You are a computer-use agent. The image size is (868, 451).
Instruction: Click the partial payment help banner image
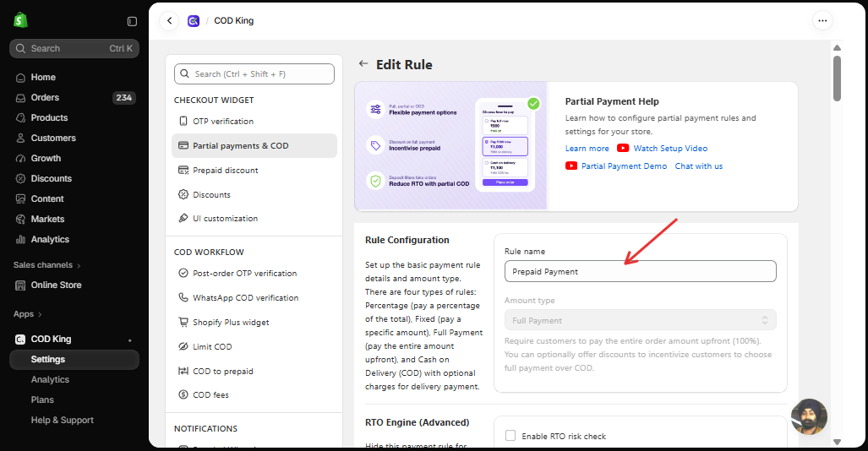(x=450, y=146)
